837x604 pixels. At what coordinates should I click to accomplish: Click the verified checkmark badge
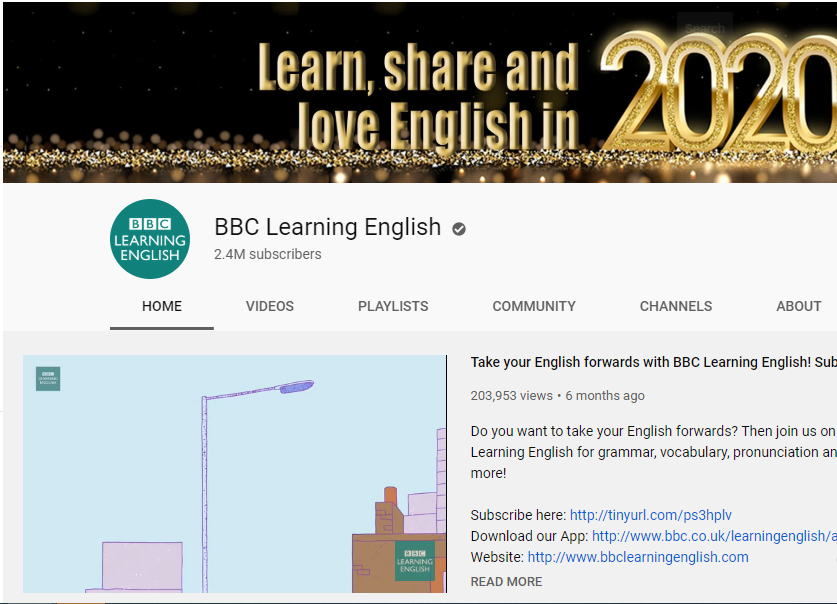pyautogui.click(x=459, y=229)
